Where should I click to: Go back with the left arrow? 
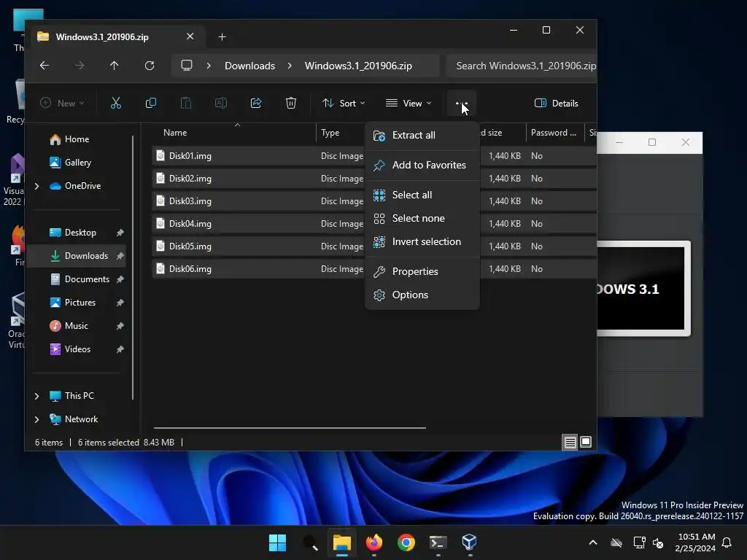pos(44,66)
